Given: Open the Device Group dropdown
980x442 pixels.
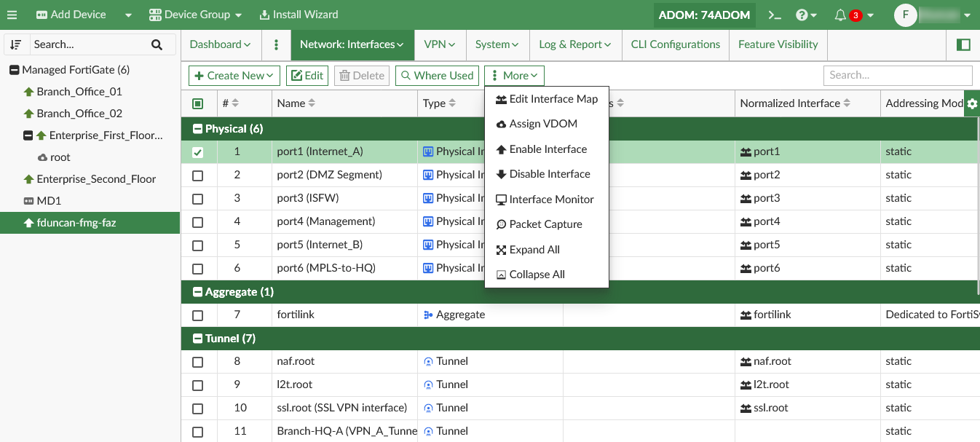Looking at the screenshot, I should (x=194, y=15).
